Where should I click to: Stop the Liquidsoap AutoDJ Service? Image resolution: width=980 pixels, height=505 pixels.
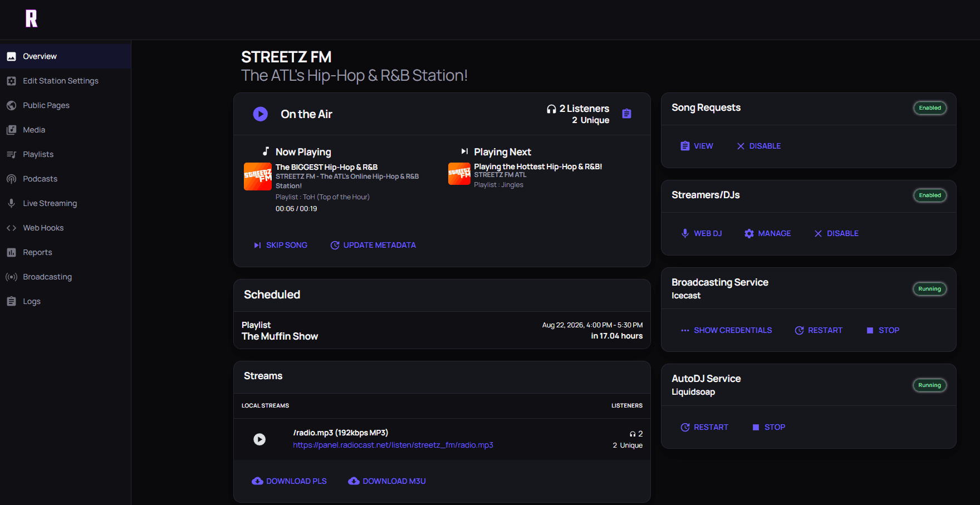768,427
